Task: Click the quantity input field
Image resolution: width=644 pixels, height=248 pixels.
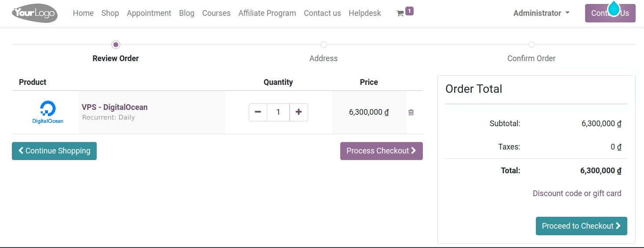Action: 278,112
